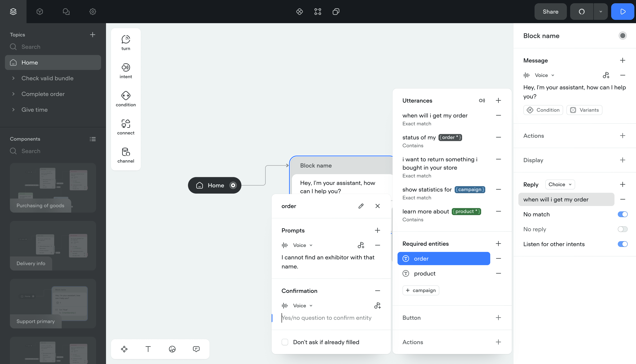Click the yes/no confirmation question field
Image resolution: width=636 pixels, height=364 pixels.
(x=326, y=318)
